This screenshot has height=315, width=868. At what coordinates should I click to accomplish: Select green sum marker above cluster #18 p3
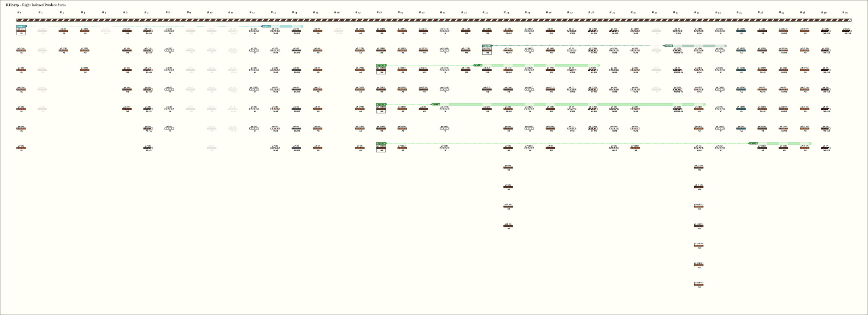(381, 65)
